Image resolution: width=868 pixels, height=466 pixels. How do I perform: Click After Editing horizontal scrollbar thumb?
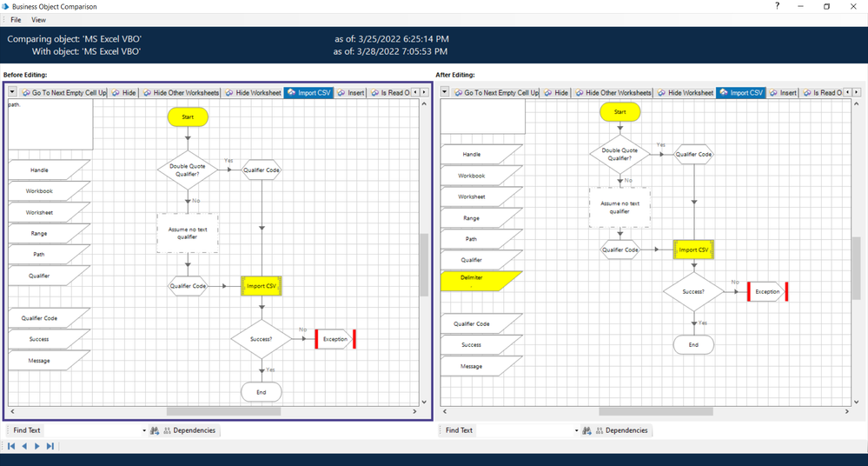[x=656, y=412]
